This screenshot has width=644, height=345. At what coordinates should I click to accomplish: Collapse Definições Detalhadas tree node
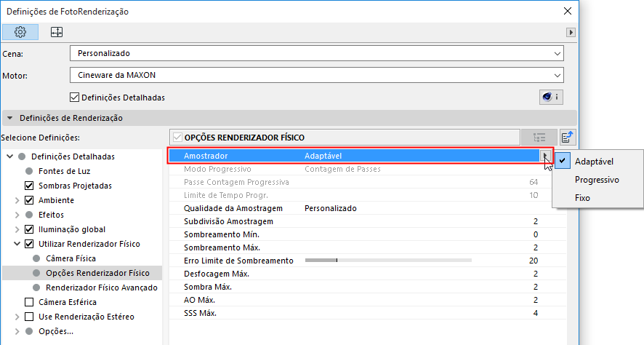click(x=10, y=156)
